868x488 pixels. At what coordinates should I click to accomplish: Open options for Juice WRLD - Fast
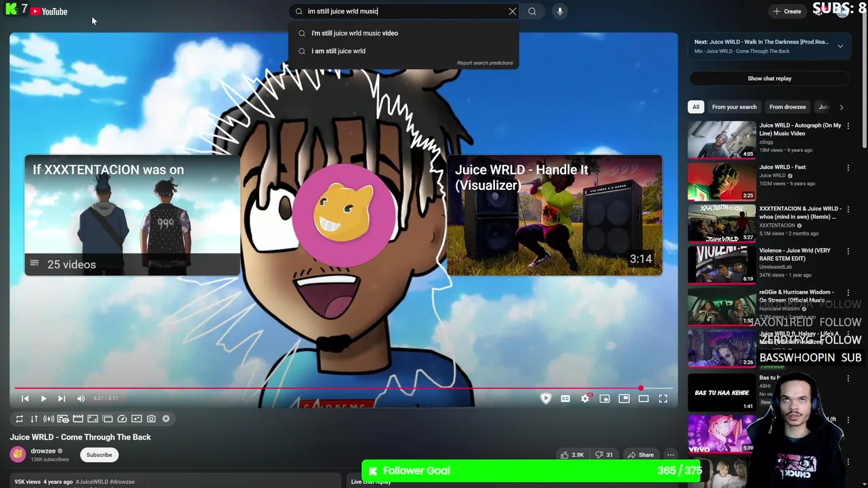848,167
